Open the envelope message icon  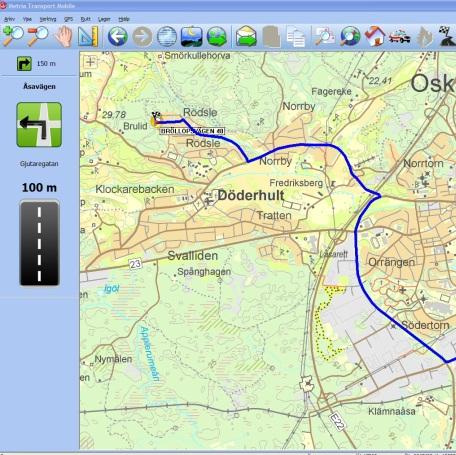pos(246,36)
